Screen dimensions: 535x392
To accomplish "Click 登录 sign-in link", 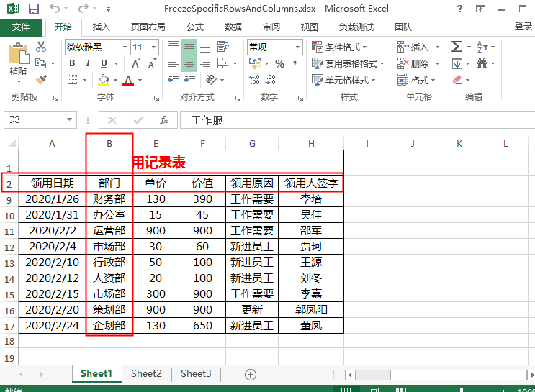I will pos(523,27).
